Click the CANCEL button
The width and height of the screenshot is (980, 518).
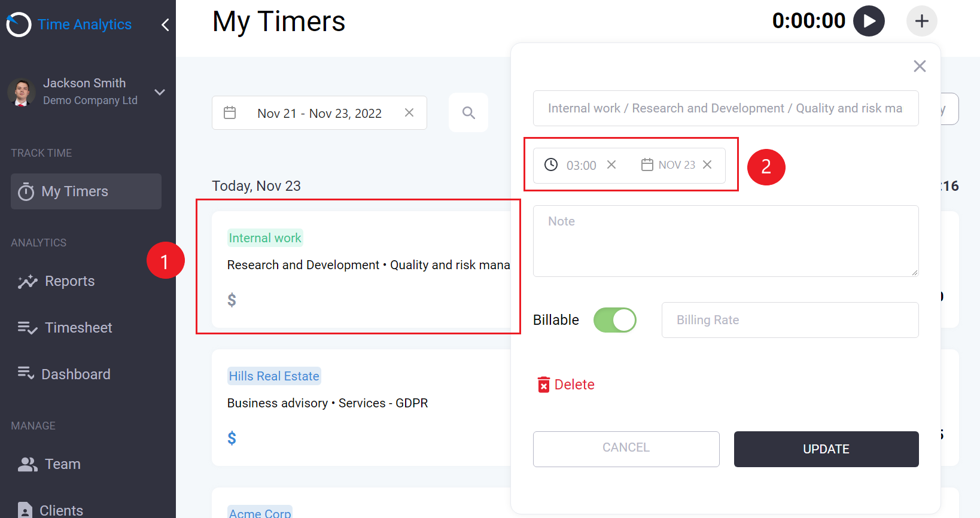[626, 449]
